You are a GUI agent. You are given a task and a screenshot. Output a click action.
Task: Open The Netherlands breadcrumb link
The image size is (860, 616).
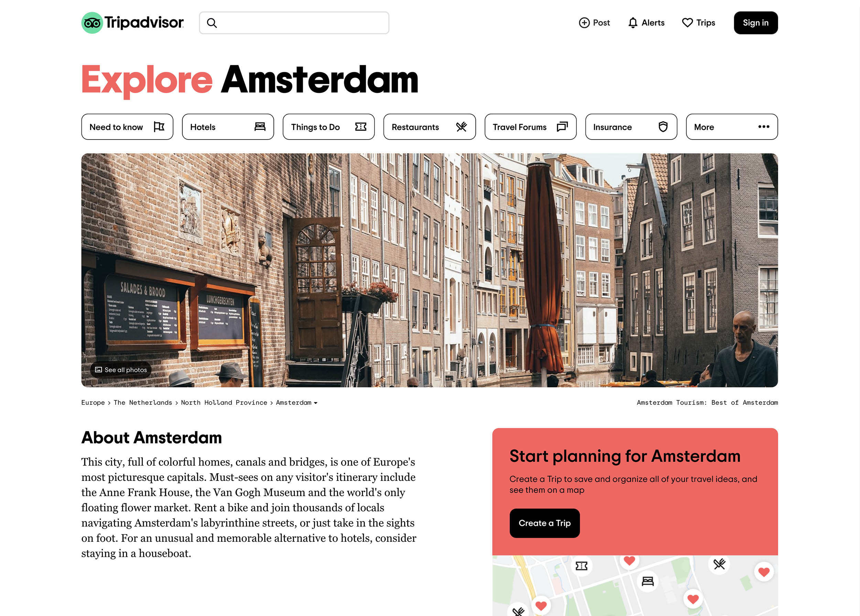[143, 402]
